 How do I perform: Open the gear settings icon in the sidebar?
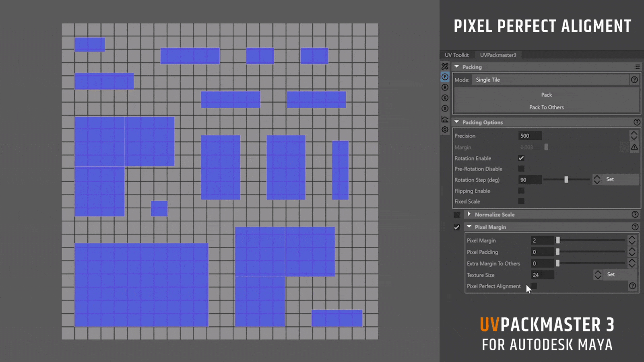click(x=445, y=129)
